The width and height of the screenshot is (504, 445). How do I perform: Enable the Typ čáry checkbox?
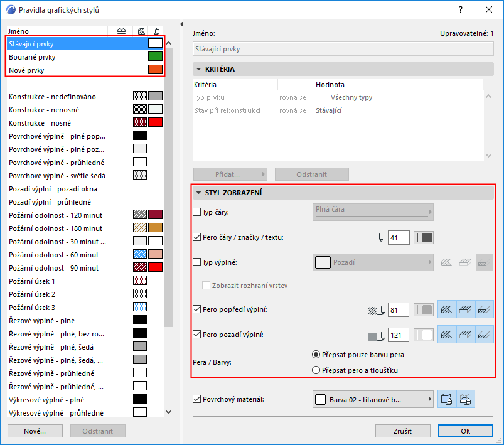point(196,212)
